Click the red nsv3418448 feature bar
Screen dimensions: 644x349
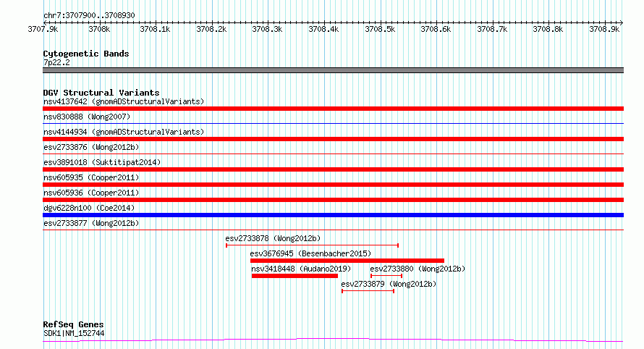point(295,276)
